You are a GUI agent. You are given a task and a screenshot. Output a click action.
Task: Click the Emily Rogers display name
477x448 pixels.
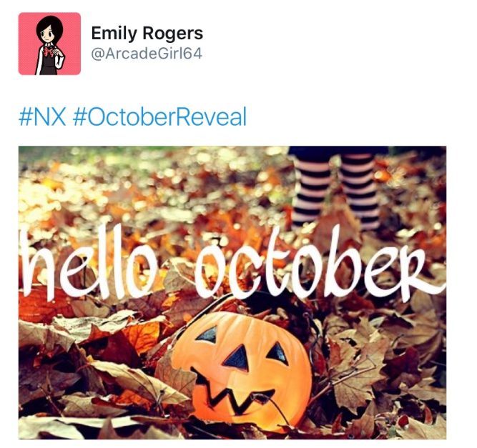point(147,34)
